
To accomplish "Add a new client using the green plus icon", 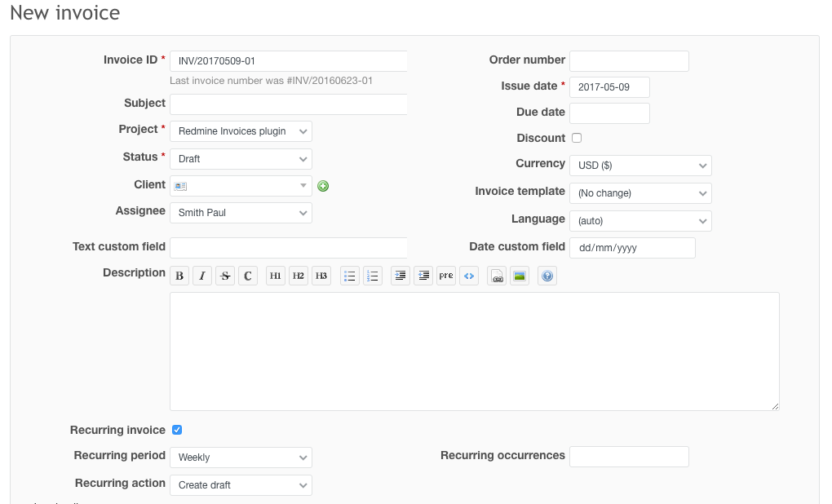I will (x=323, y=186).
